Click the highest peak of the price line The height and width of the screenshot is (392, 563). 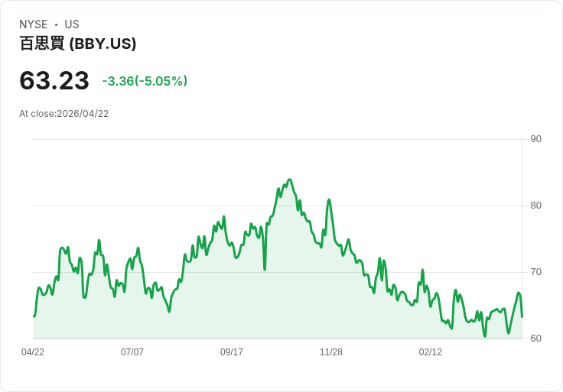pos(290,180)
